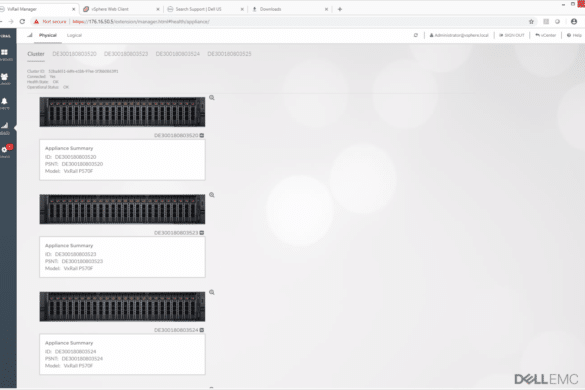
Task: Click the third server chassis image DE300180803524
Action: [x=122, y=307]
